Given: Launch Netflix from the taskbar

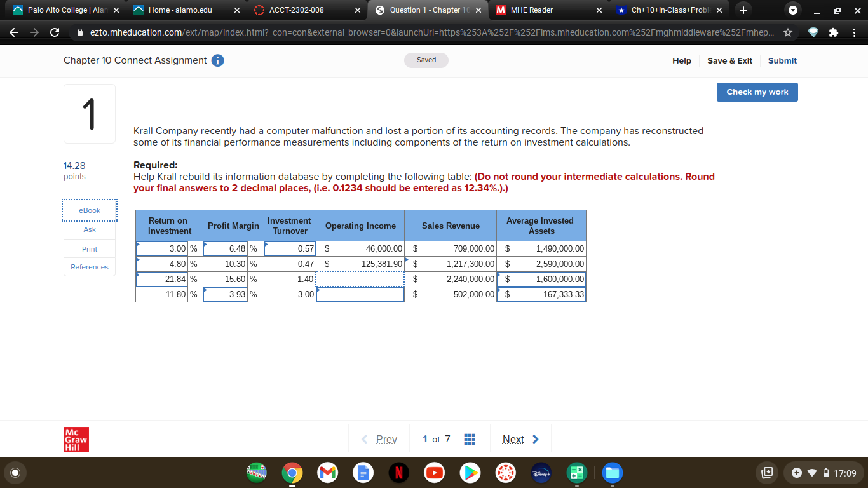Looking at the screenshot, I should pos(398,473).
